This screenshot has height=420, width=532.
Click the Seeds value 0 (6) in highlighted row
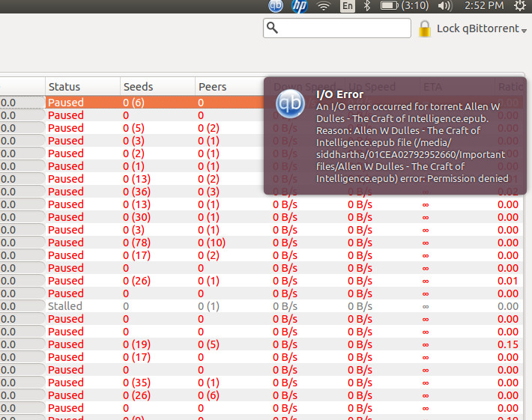click(133, 103)
